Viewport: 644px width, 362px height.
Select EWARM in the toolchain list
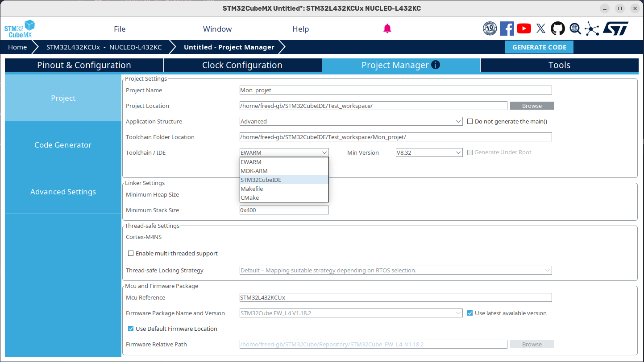tap(284, 162)
